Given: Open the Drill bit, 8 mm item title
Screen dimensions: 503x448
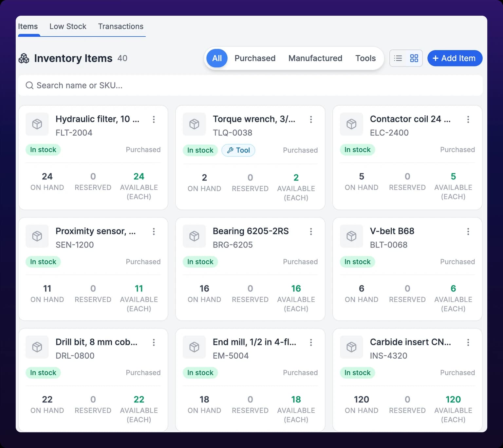Looking at the screenshot, I should click(97, 342).
